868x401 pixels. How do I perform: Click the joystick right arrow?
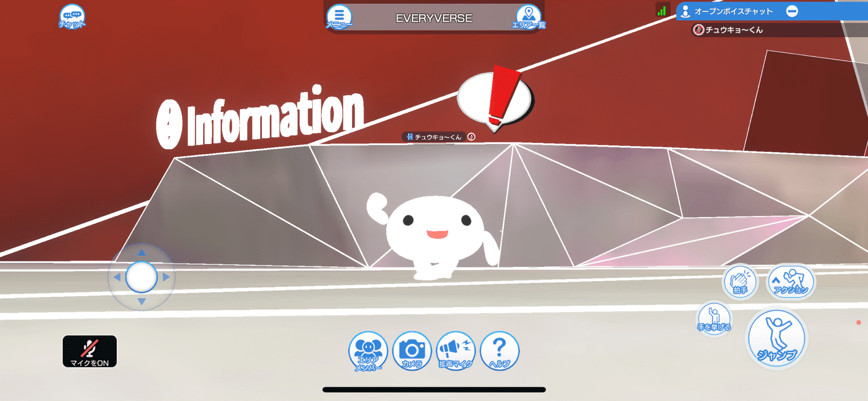166,277
